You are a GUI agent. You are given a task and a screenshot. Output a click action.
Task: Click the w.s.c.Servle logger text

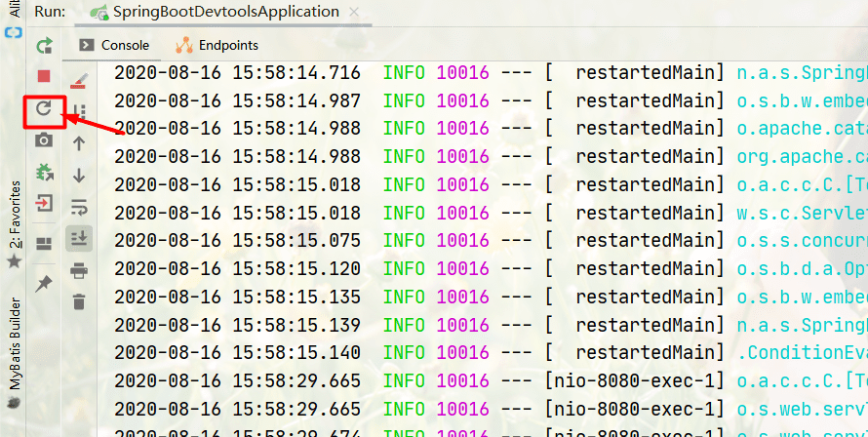pyautogui.click(x=802, y=213)
